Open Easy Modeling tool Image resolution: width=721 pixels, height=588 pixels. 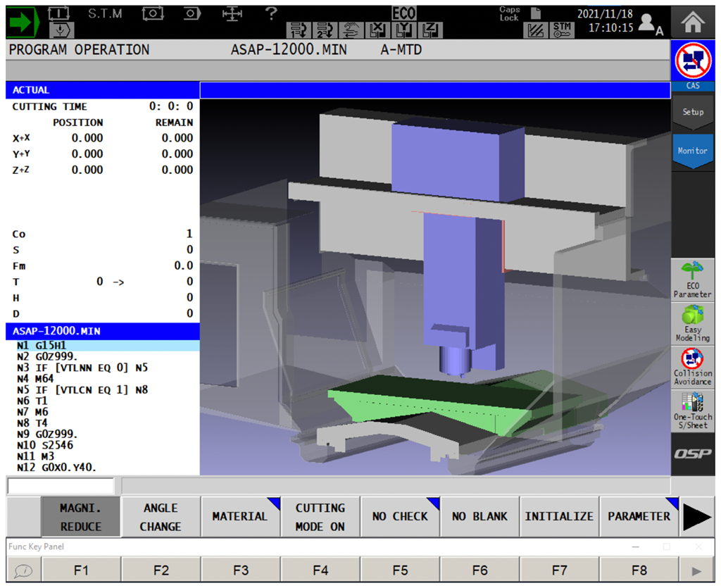click(x=692, y=323)
